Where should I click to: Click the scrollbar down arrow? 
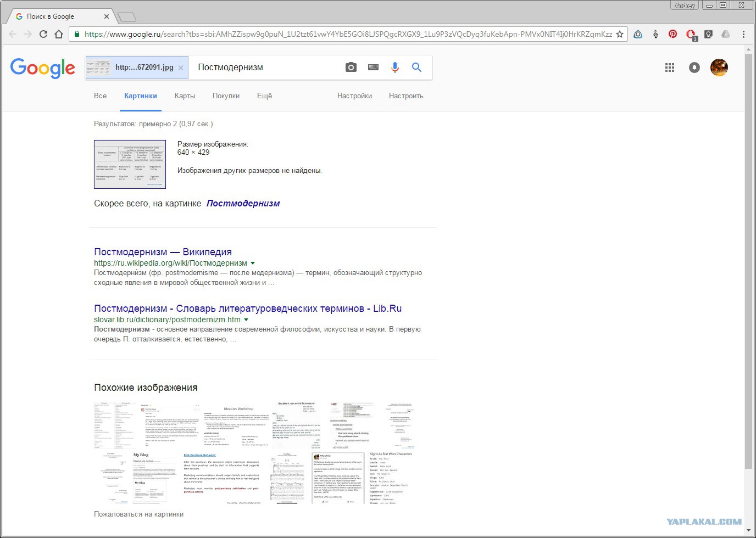click(748, 531)
